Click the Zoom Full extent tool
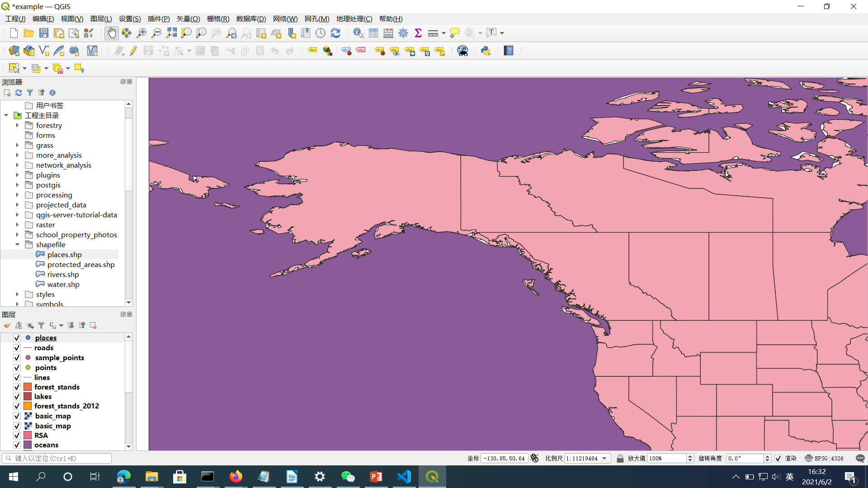Screen dimensions: 868x488 pyautogui.click(x=171, y=33)
